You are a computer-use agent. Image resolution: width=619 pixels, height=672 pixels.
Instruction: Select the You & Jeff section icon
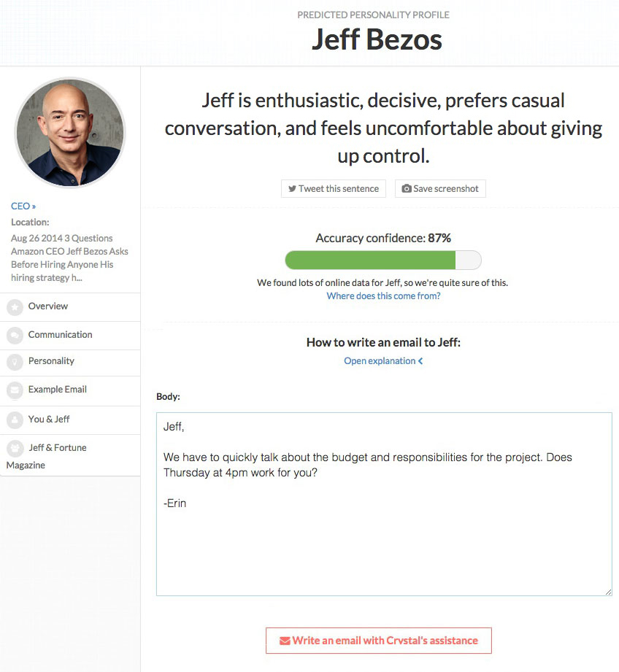click(15, 420)
